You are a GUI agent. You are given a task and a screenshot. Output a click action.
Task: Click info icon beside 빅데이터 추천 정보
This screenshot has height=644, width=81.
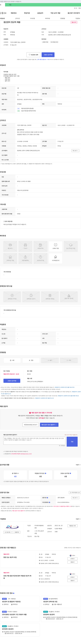[x=14, y=593]
